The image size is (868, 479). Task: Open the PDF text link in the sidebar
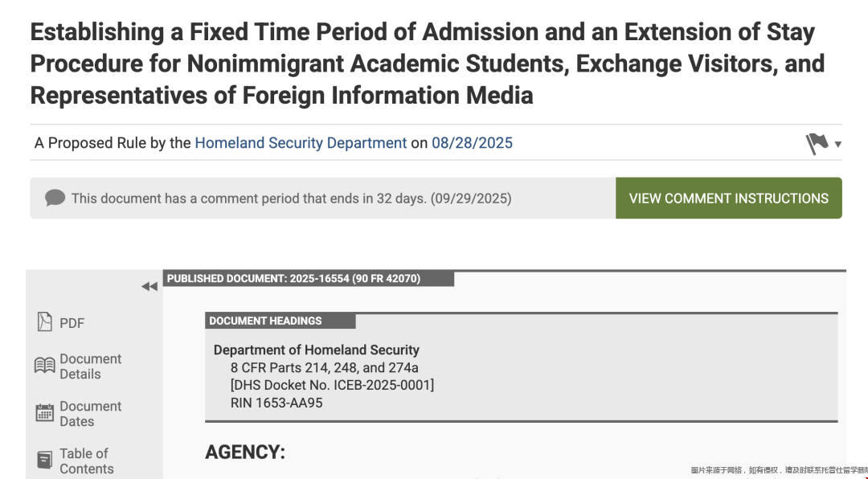click(x=72, y=323)
